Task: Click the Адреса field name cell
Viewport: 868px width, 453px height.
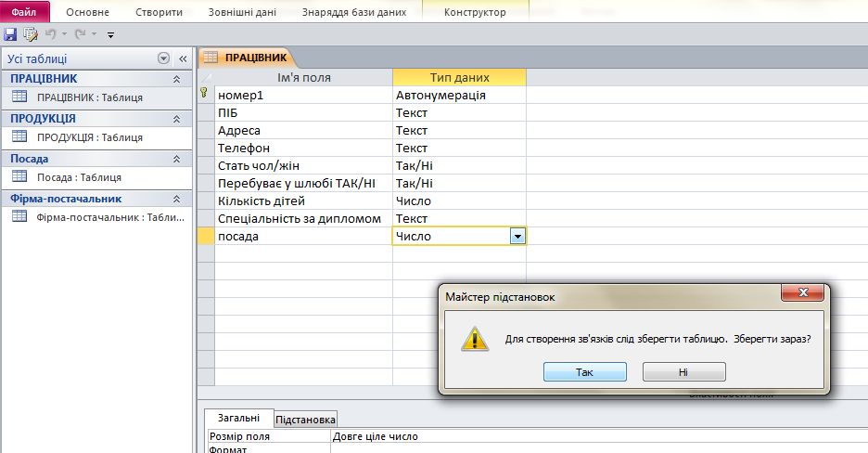Action: (304, 131)
